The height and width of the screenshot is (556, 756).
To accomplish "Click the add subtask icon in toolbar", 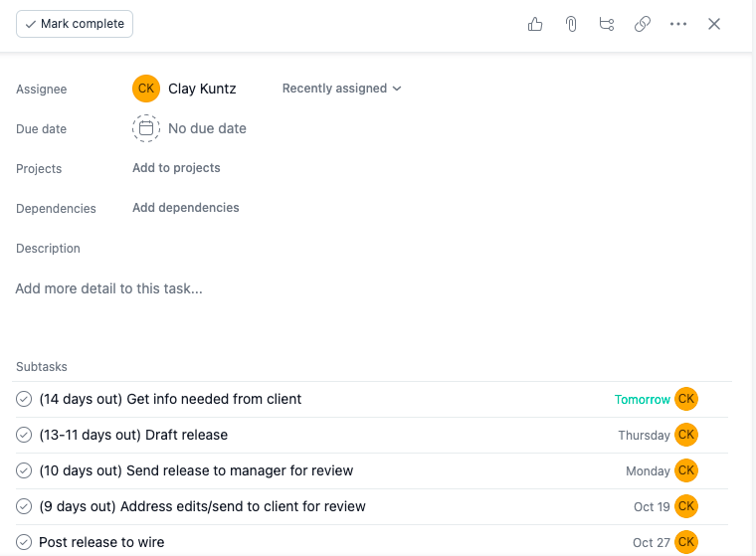I will [x=607, y=24].
